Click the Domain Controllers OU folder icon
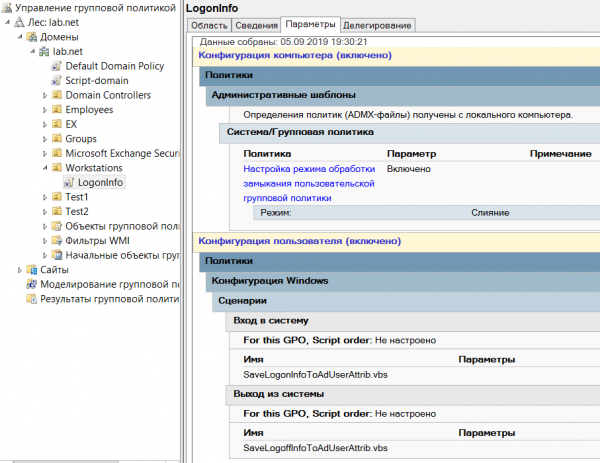 tap(56, 95)
